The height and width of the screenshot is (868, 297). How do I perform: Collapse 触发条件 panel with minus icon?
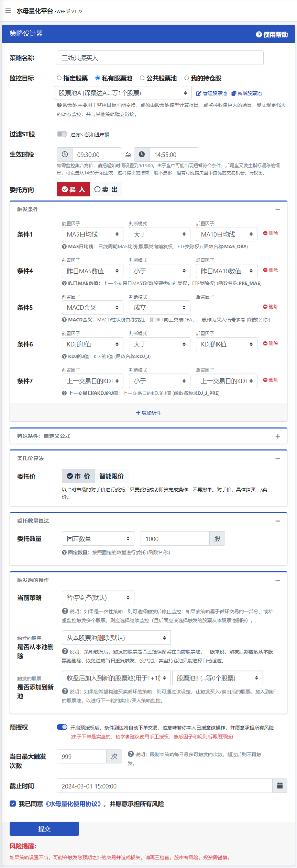[278, 209]
